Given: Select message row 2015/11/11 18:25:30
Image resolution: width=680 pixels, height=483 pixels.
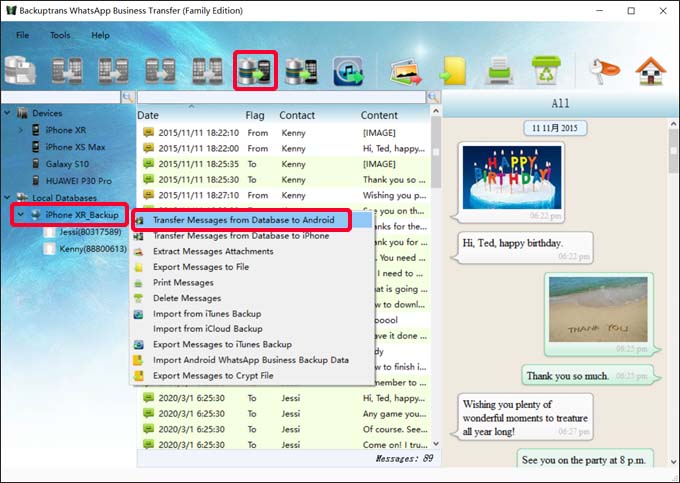Looking at the screenshot, I should point(284,180).
